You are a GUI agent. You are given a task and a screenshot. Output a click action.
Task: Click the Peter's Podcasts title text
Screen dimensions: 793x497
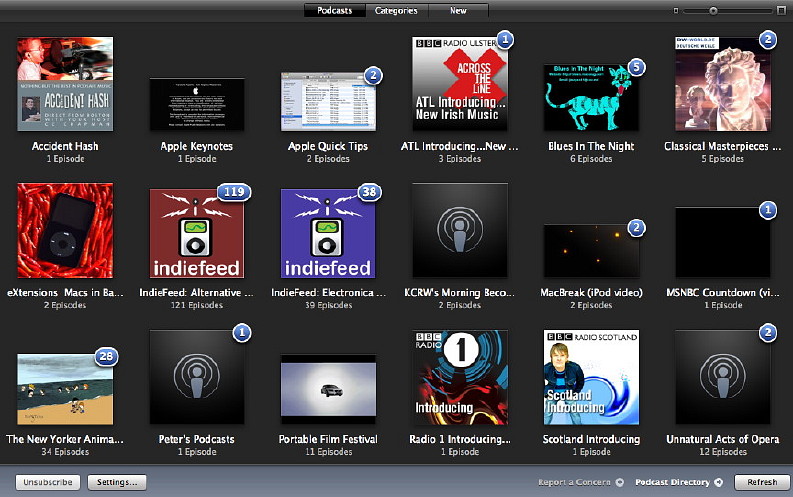click(x=197, y=439)
